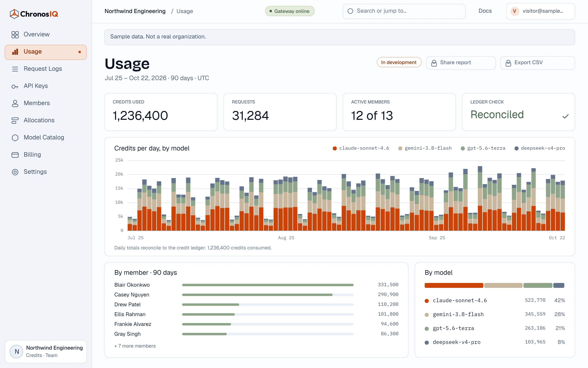Toggle claude-sonnet-4.6 in chart legend
Viewport: 588px width, 368px height.
click(x=361, y=148)
